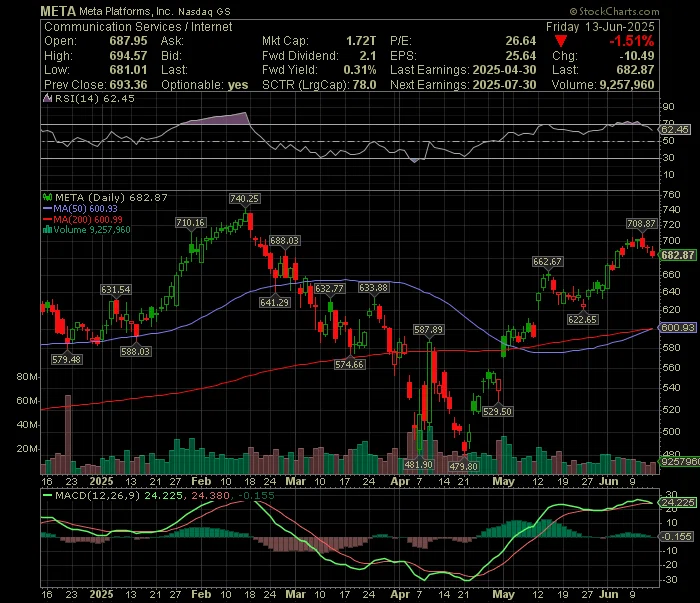Screen dimensions: 700x603
Task: Click 'Communication Services / Internet' sector text
Action: [x=138, y=27]
